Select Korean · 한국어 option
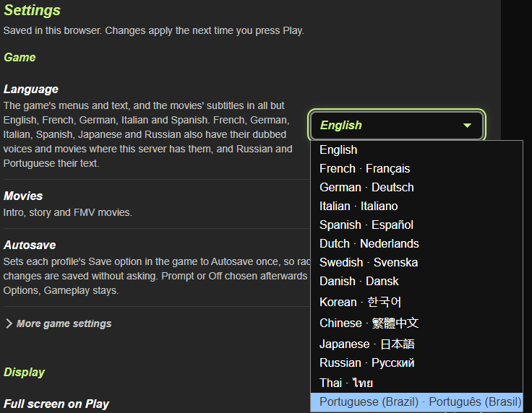 point(416,302)
